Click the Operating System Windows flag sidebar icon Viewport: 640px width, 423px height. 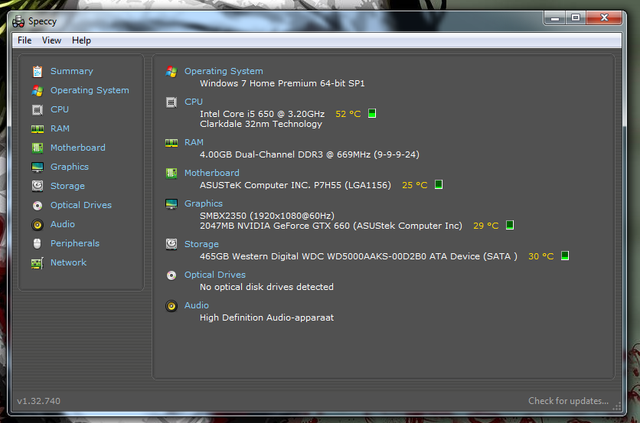(37, 91)
